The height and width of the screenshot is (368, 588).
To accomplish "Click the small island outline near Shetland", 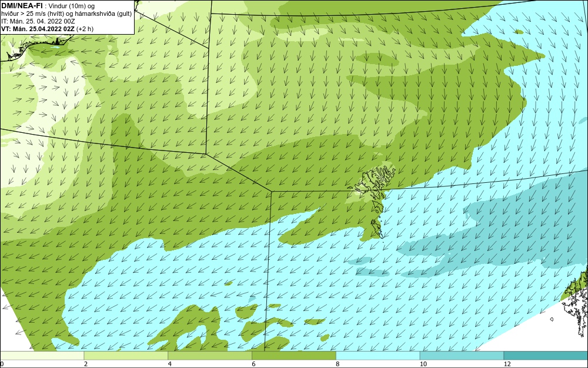I will (x=552, y=319).
